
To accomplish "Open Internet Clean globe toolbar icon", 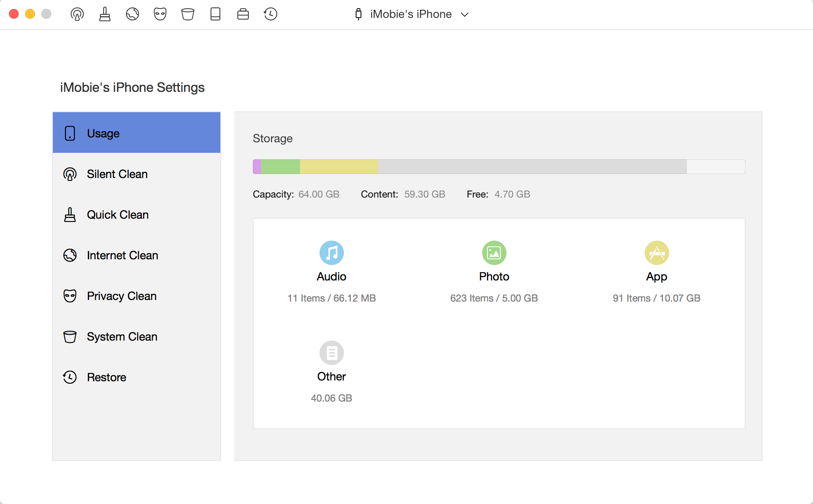I will pos(133,14).
